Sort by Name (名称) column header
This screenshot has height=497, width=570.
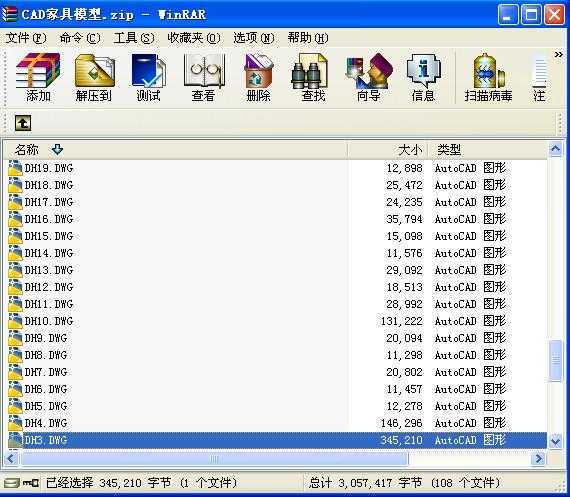click(175, 149)
